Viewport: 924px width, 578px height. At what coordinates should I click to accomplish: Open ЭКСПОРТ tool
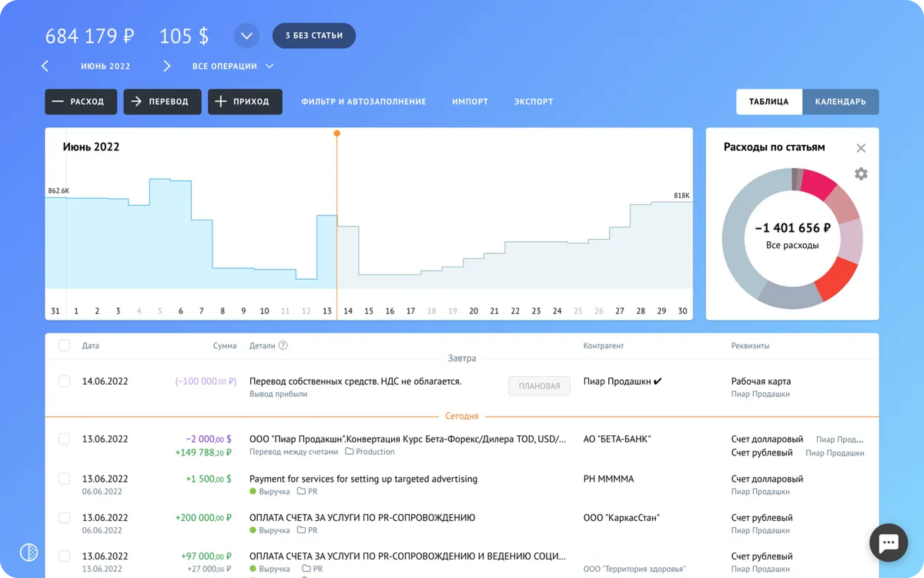pyautogui.click(x=533, y=101)
